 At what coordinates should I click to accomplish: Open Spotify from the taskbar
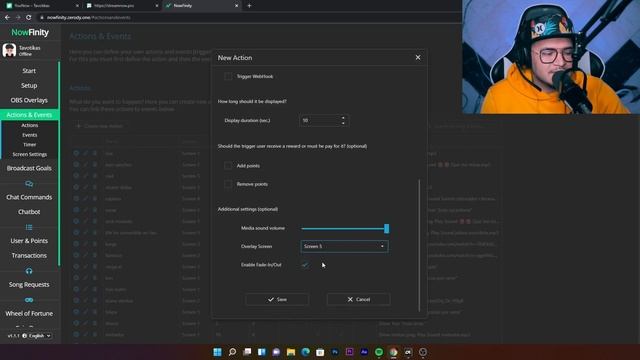click(x=379, y=352)
